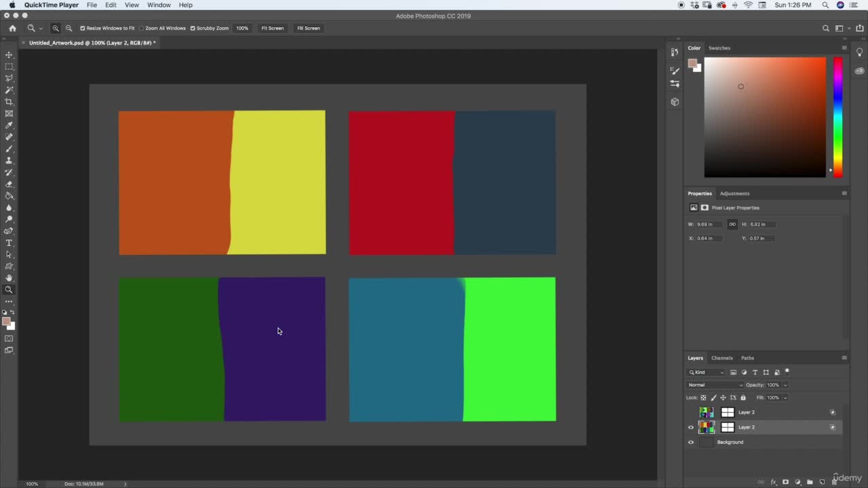Open the Edit Toolbar ellipsis menu

pyautogui.click(x=9, y=301)
